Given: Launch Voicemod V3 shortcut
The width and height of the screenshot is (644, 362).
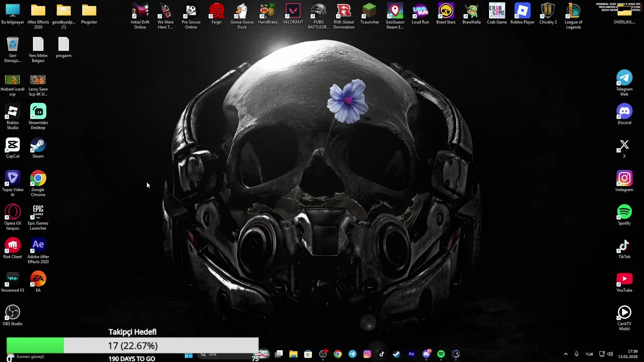Looking at the screenshot, I should pos(13,283).
